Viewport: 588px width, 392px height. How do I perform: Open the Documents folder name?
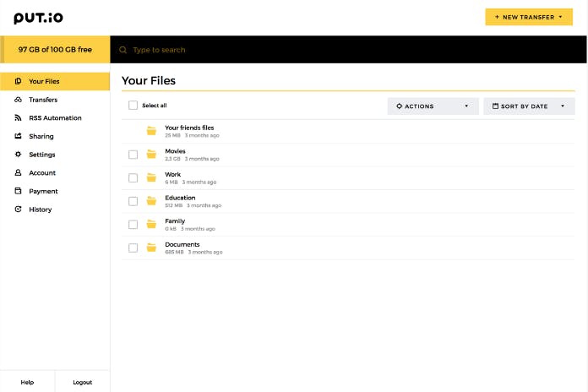pos(182,244)
